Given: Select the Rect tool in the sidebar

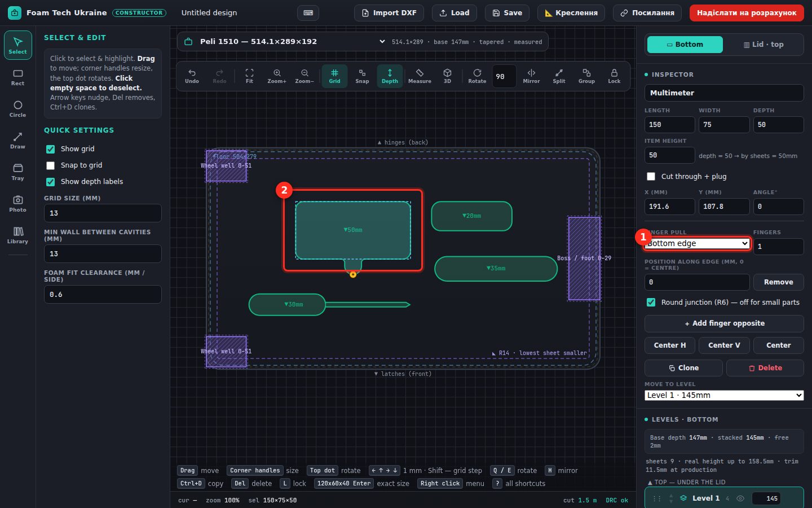Looking at the screenshot, I should click(x=17, y=77).
